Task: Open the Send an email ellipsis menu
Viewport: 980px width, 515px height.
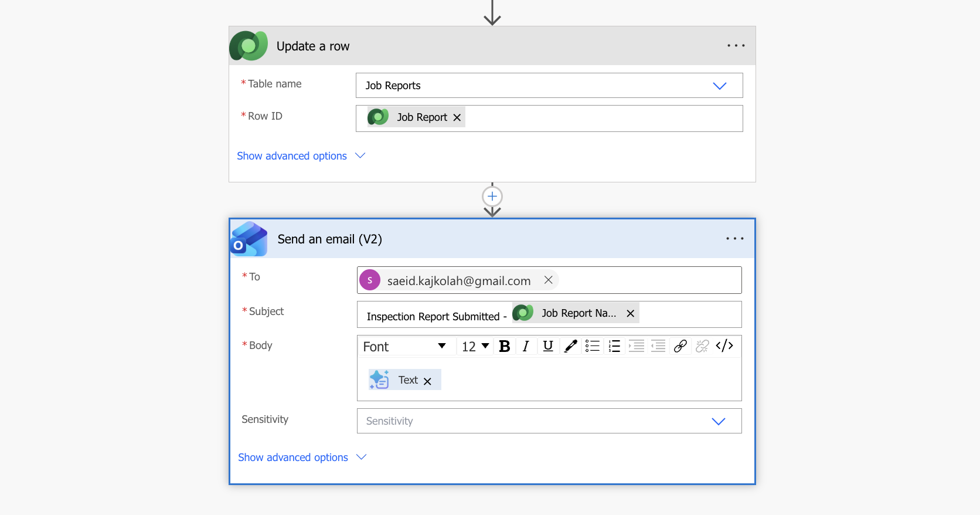Action: 734,239
